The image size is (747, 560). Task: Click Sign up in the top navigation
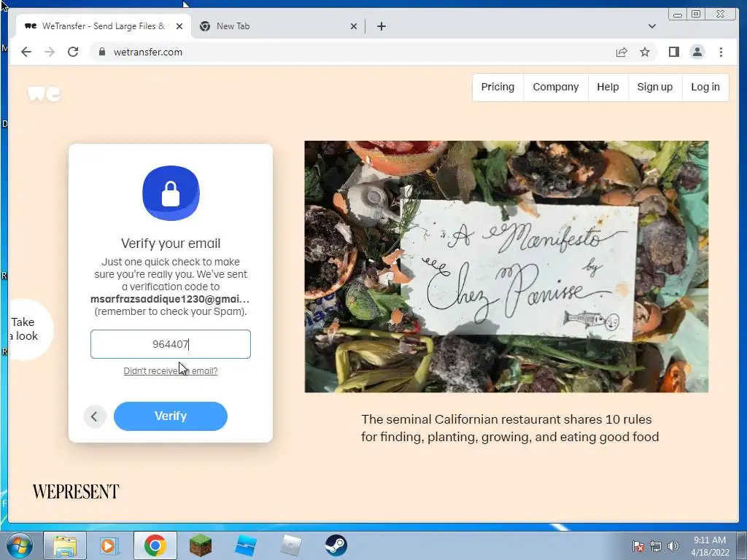654,87
